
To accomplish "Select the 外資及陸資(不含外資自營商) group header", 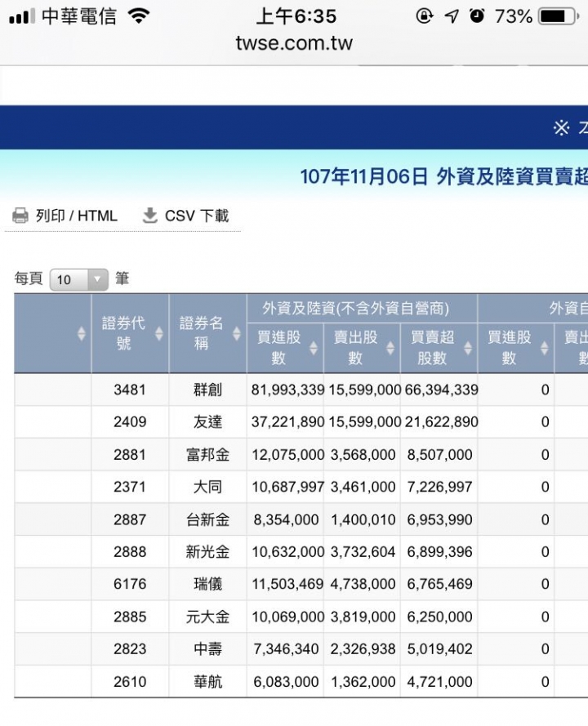I will point(355,309).
